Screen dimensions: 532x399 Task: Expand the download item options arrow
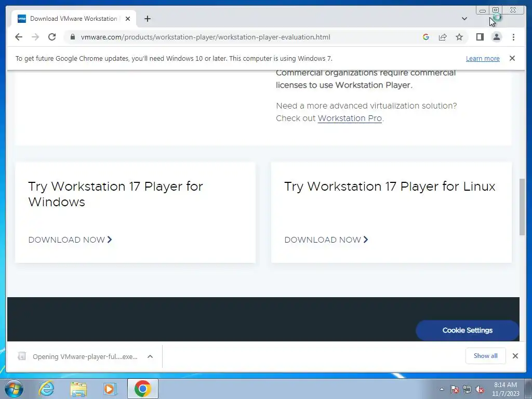150,356
